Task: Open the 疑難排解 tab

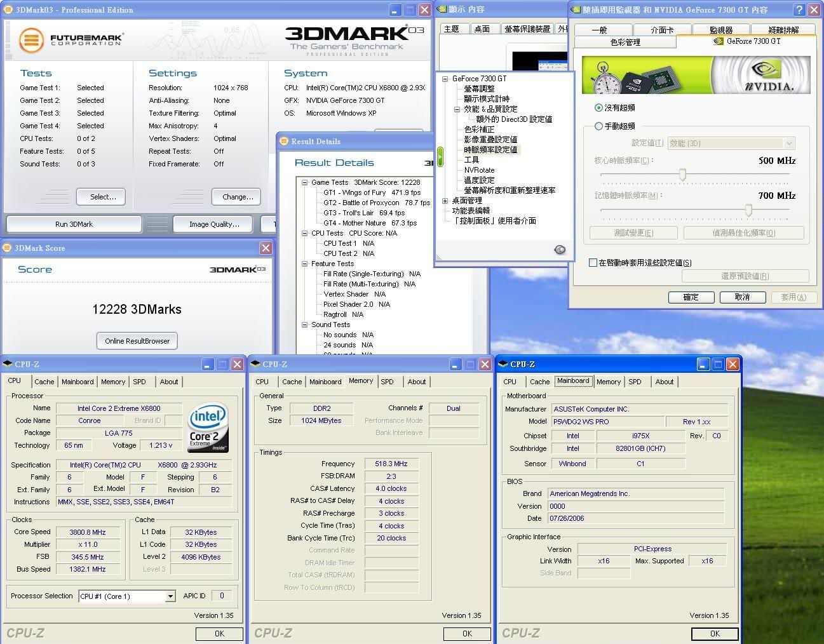Action: [x=783, y=30]
